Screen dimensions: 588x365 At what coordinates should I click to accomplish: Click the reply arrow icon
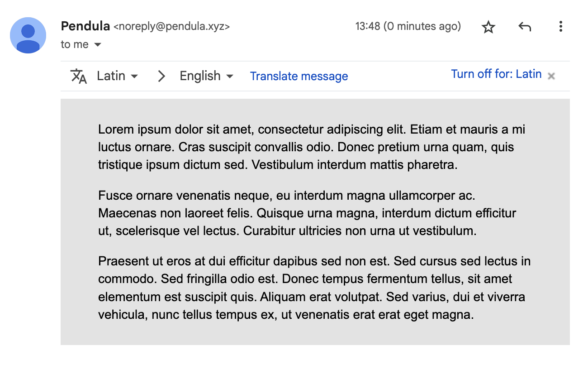tap(525, 27)
